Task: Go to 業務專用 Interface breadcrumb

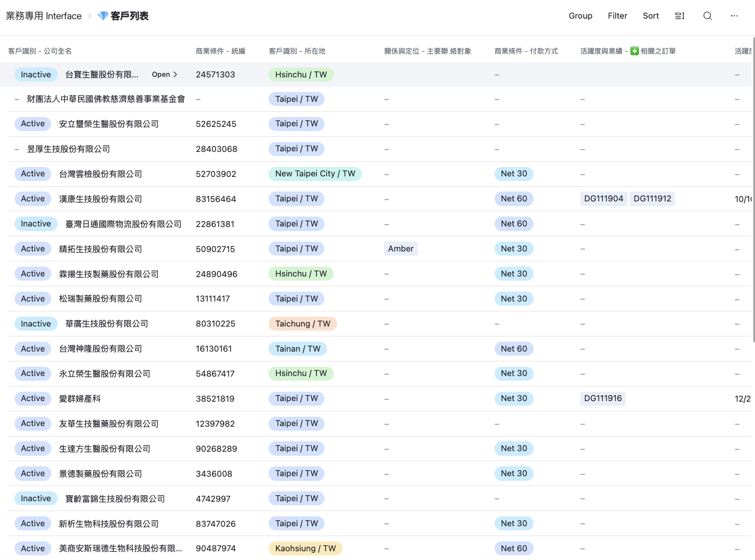Action: click(44, 16)
